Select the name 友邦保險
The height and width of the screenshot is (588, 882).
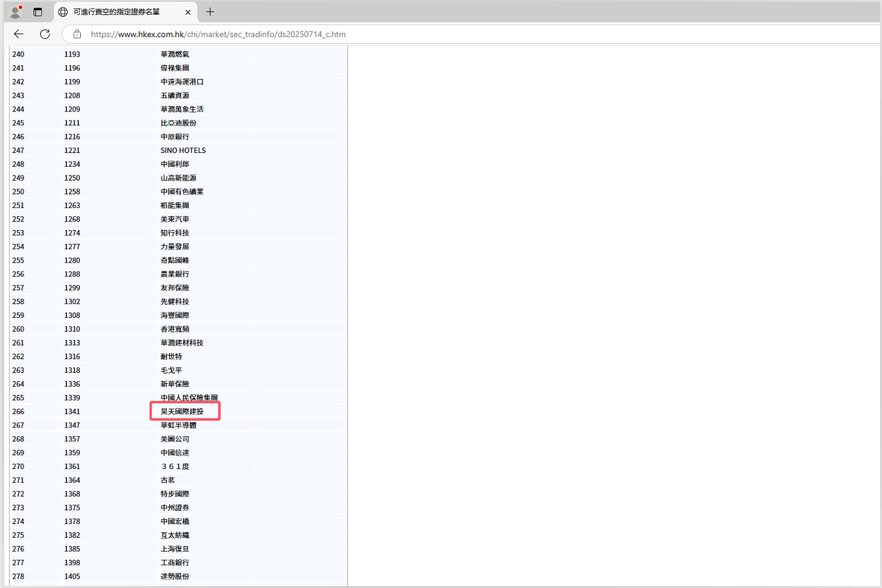(175, 288)
